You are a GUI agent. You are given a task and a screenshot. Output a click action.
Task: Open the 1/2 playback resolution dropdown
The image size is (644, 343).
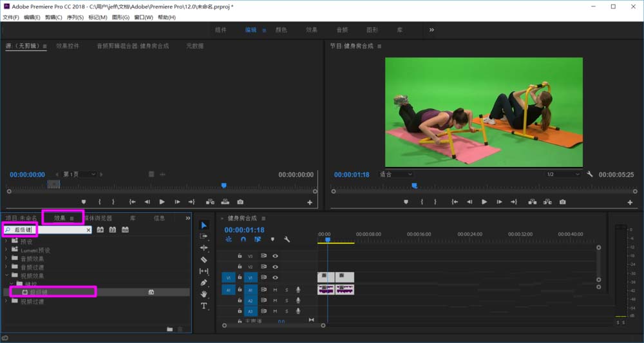pos(562,175)
